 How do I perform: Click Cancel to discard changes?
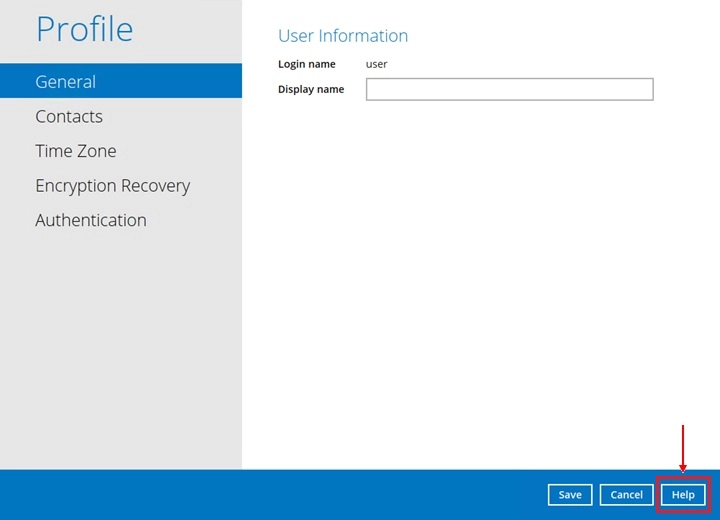[626, 495]
